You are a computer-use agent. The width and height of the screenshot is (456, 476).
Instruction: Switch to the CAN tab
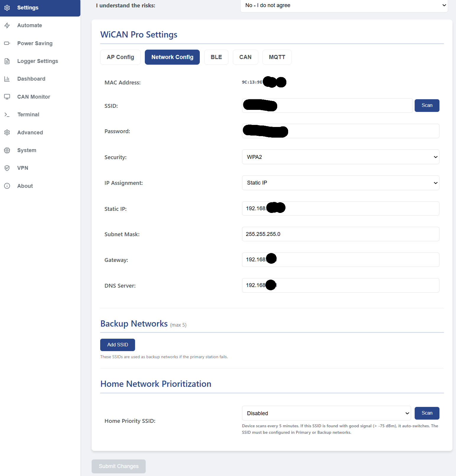[245, 57]
